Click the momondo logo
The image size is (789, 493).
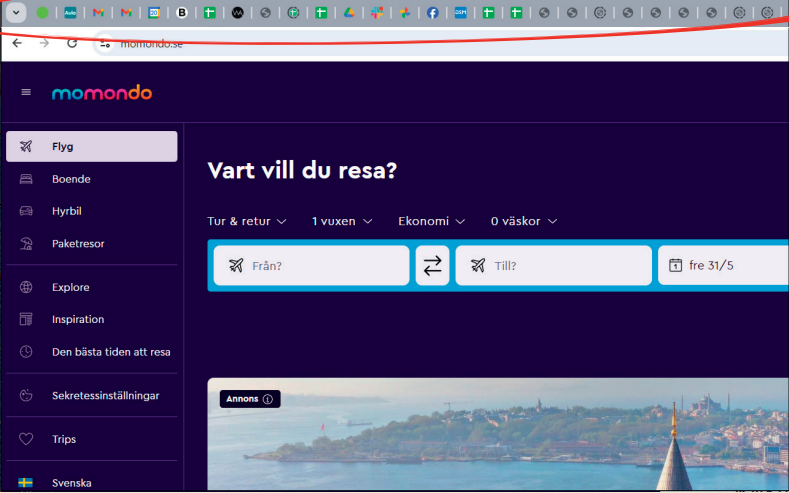click(x=102, y=93)
